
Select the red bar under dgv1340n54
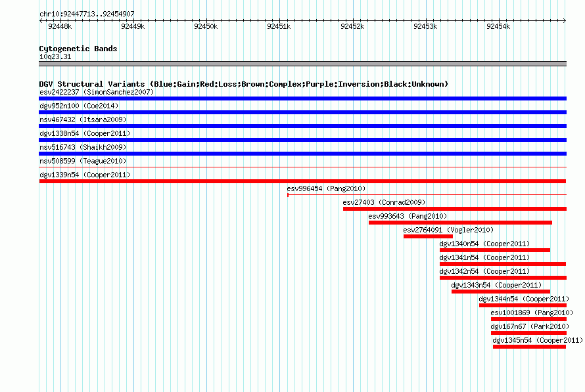(495, 250)
